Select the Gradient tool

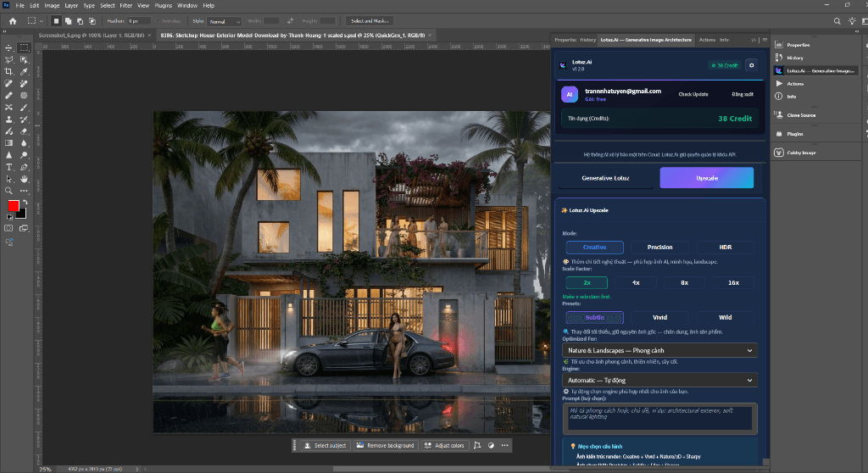[x=8, y=143]
